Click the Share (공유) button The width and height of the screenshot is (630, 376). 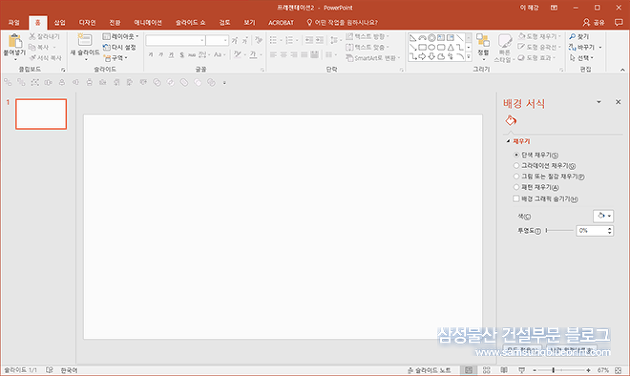593,22
